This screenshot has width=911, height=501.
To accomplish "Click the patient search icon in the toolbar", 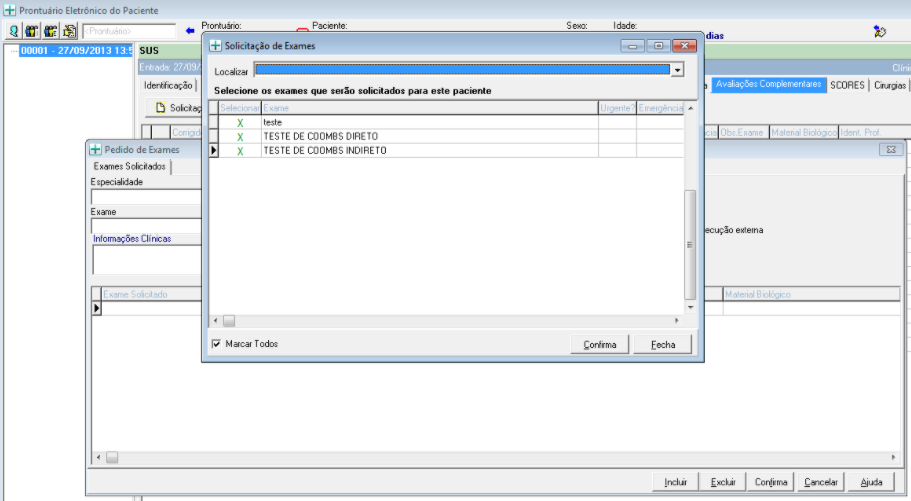I will point(13,31).
